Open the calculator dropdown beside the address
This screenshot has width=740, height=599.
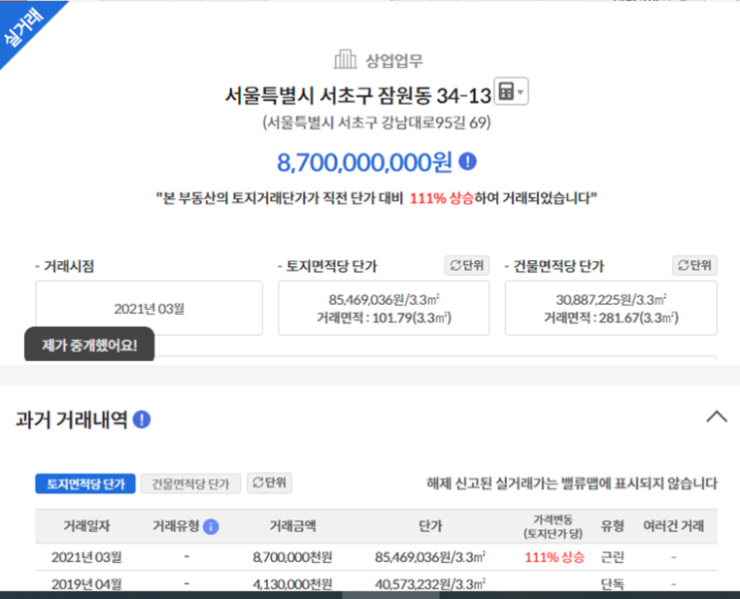pyautogui.click(x=511, y=92)
